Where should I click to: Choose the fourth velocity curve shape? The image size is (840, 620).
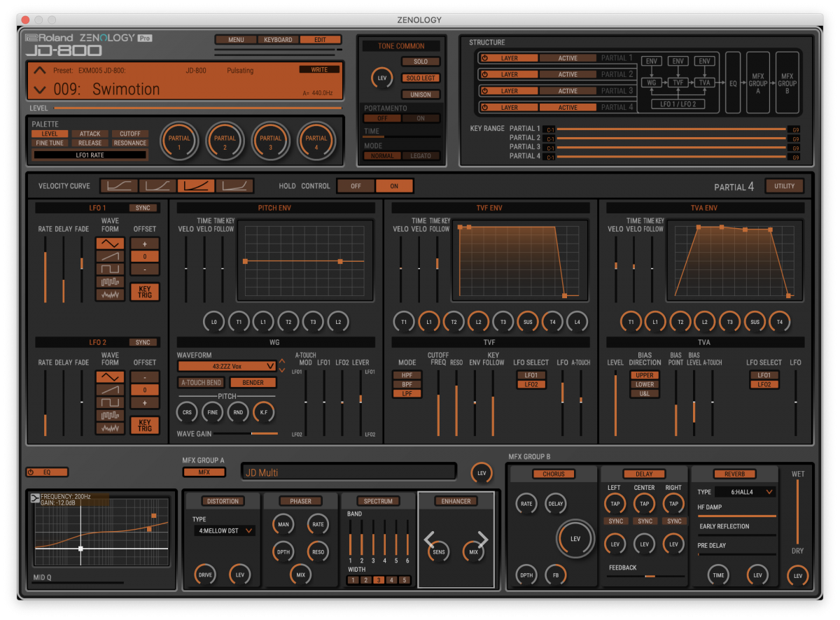tap(234, 186)
